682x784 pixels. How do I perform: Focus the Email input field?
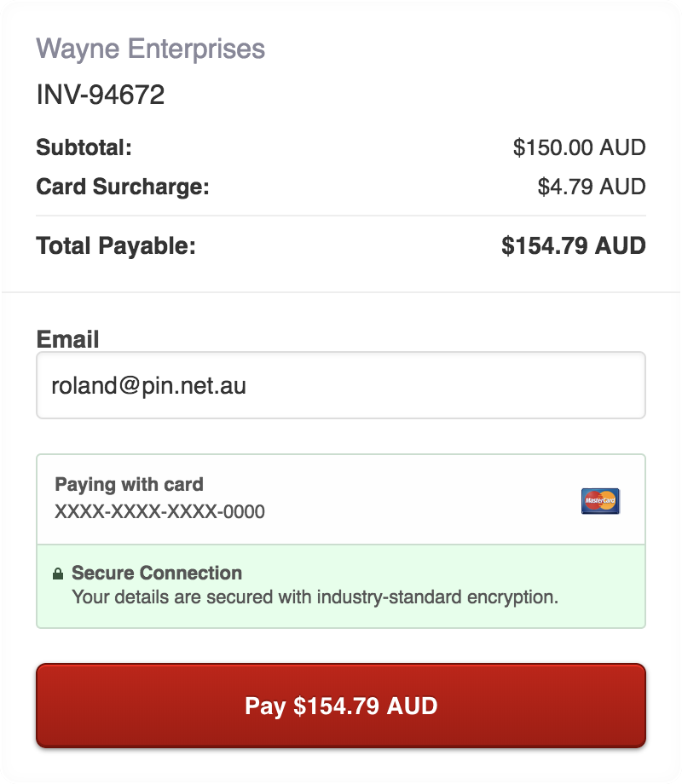[x=341, y=385]
